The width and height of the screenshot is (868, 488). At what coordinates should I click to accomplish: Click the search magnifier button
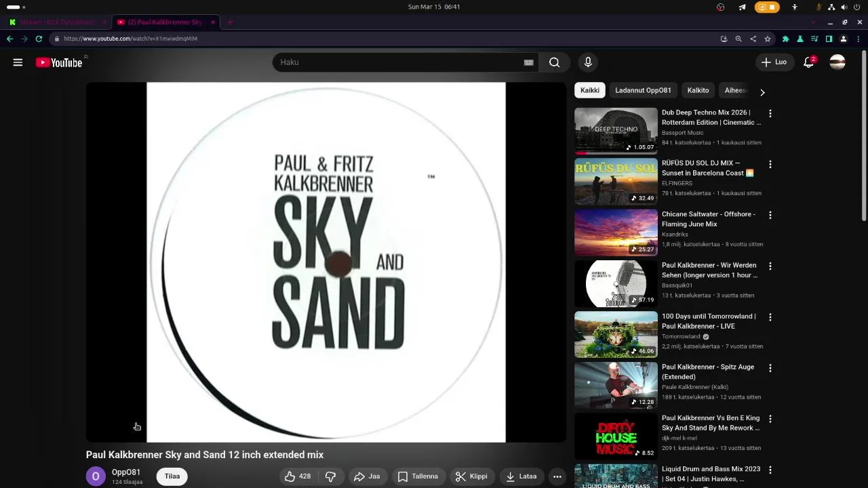click(x=555, y=62)
